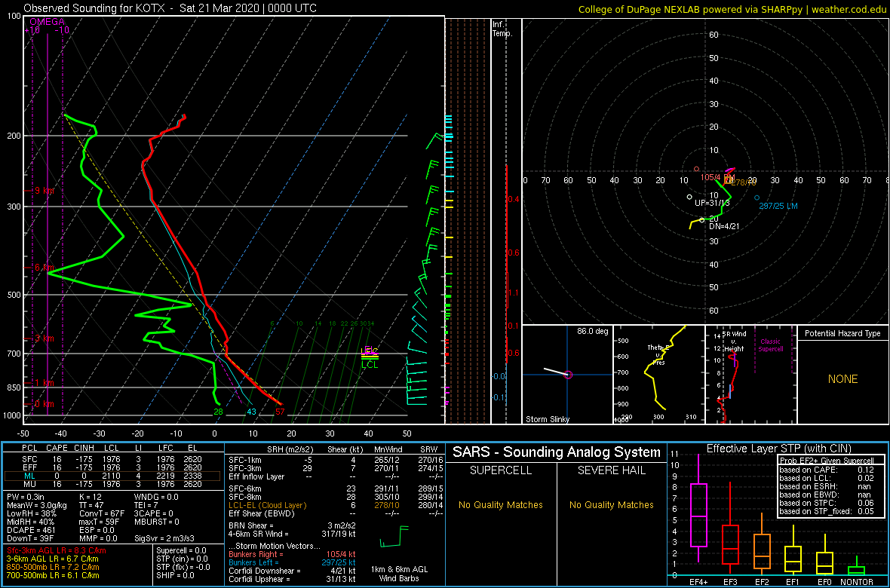Viewport: 890px width, 588px height.
Task: Click the 'MeanW = 3.0g/kg' value
Action: (x=35, y=506)
